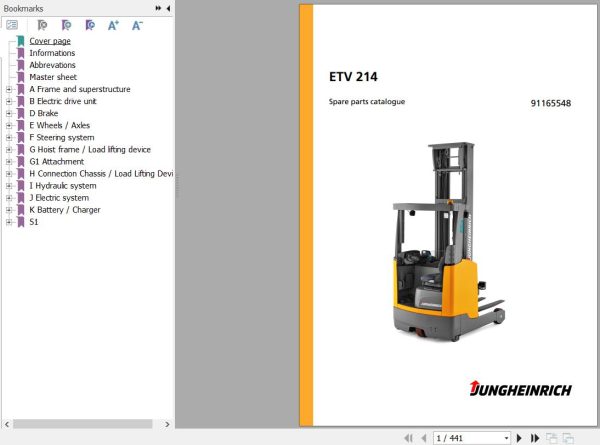Select A Frame and superstructure bookmark
Image resolution: width=600 pixels, height=445 pixels.
80,89
